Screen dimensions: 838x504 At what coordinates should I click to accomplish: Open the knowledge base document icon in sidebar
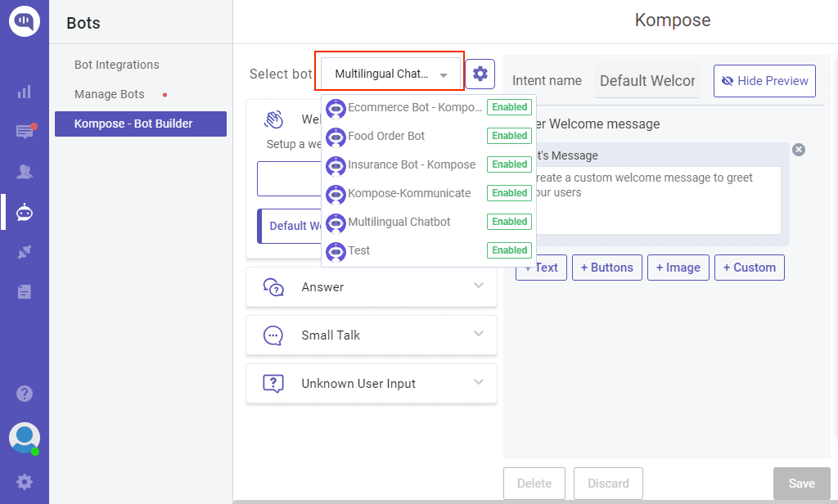point(24,292)
